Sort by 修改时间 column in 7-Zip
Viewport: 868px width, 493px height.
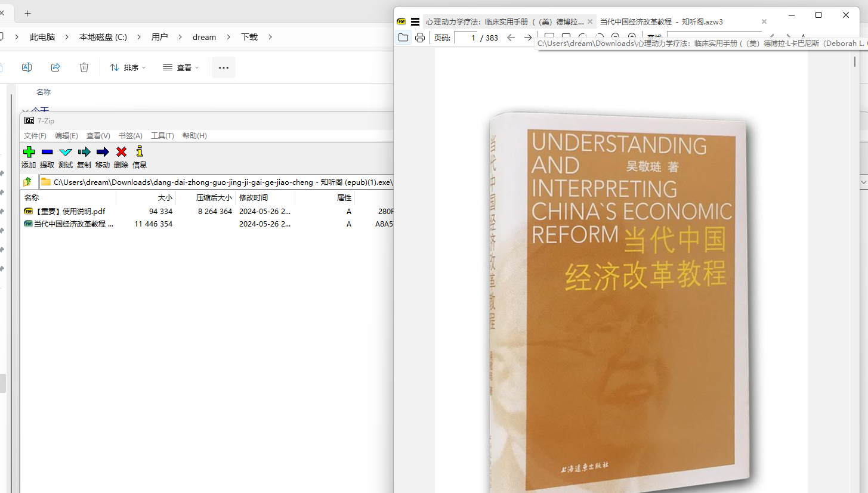[265, 197]
